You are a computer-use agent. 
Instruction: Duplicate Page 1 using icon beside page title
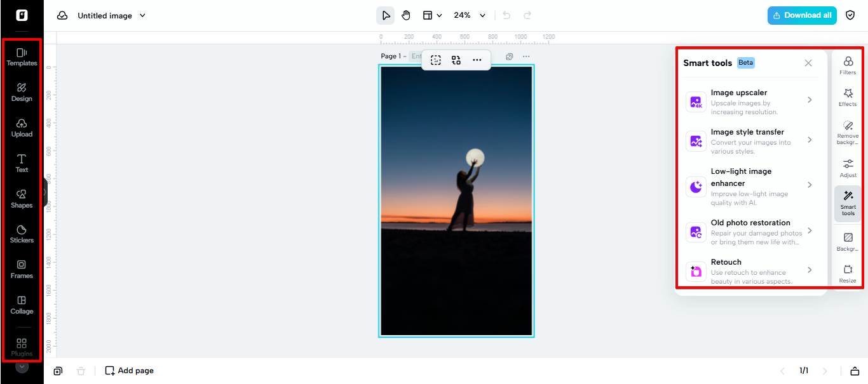(x=509, y=56)
